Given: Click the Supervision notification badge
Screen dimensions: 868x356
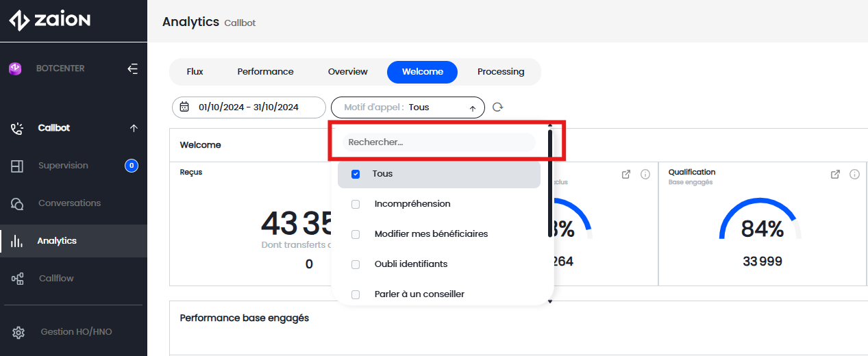Looking at the screenshot, I should tap(132, 166).
